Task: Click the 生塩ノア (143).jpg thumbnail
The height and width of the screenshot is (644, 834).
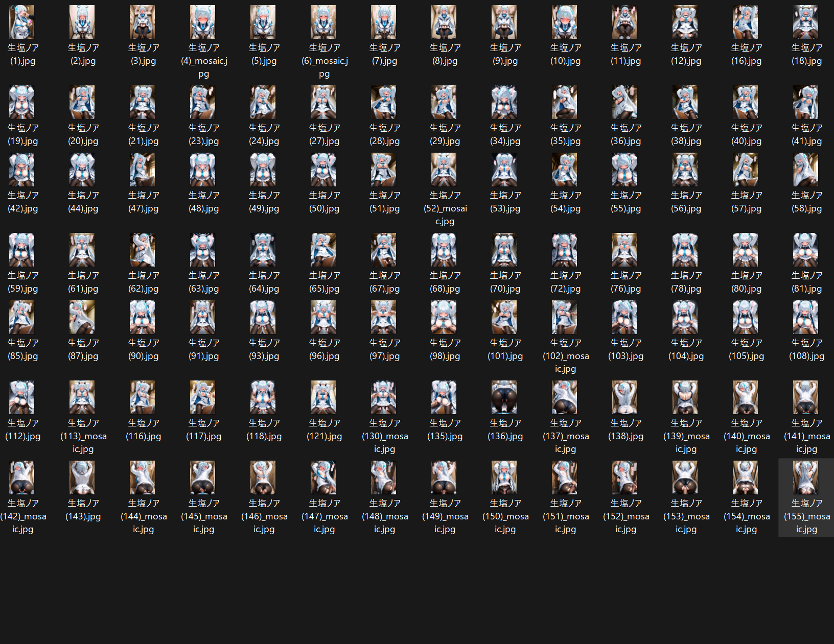Action: pos(83,478)
